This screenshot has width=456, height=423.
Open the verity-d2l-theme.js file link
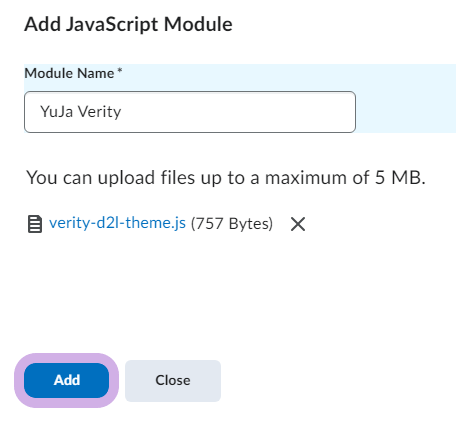117,223
